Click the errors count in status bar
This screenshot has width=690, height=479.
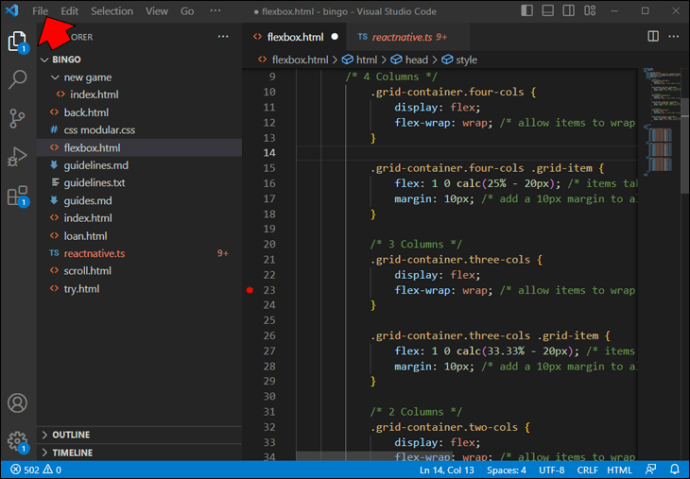tap(29, 469)
